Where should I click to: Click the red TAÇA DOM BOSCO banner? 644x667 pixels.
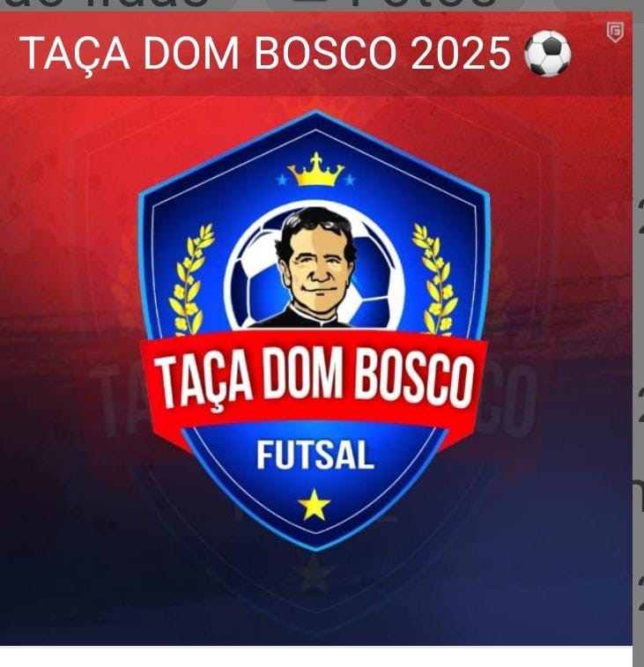[314, 379]
